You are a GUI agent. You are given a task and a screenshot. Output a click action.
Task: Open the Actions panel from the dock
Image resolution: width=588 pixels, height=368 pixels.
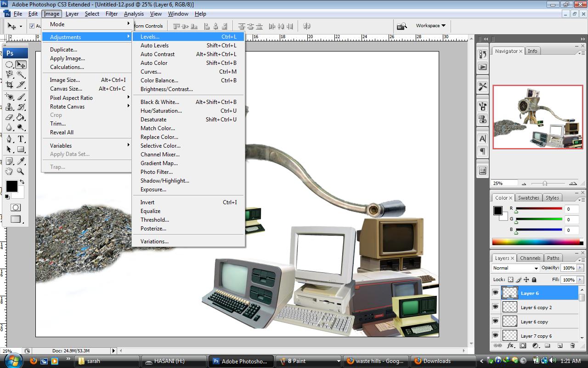[482, 67]
